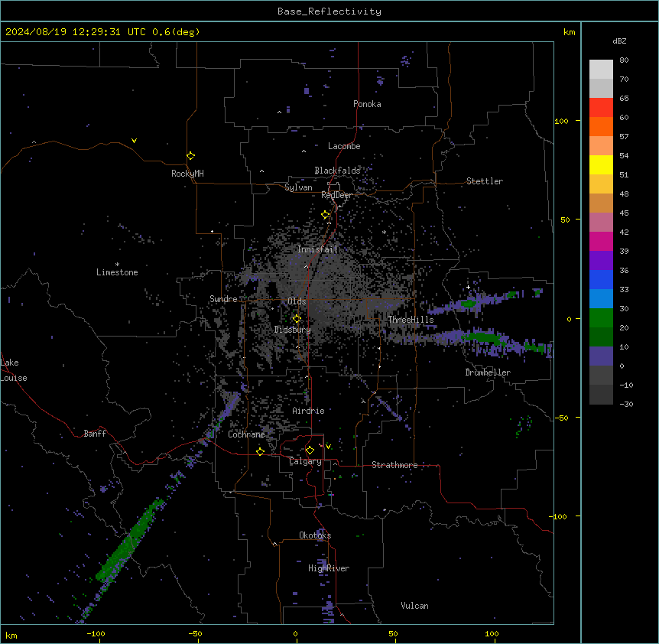Click the yellow V marker northwest of RockyMH
Image resolution: width=659 pixels, height=644 pixels.
click(x=134, y=141)
